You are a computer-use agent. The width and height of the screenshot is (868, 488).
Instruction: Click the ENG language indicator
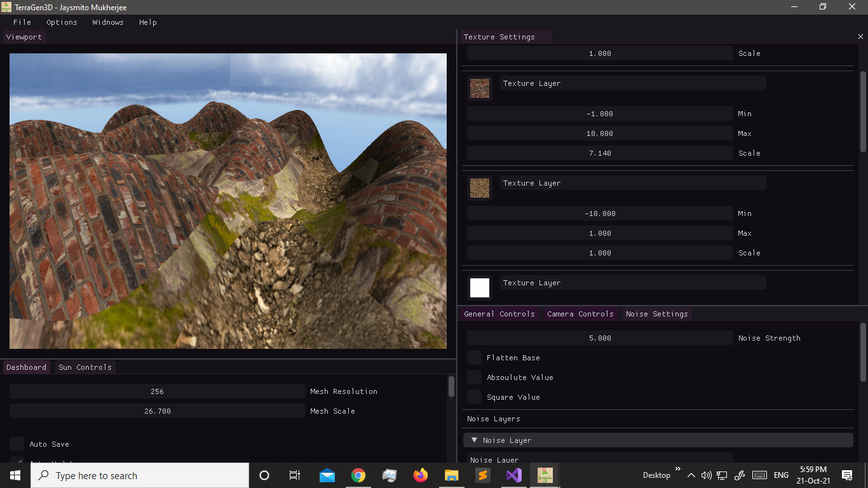click(x=782, y=475)
